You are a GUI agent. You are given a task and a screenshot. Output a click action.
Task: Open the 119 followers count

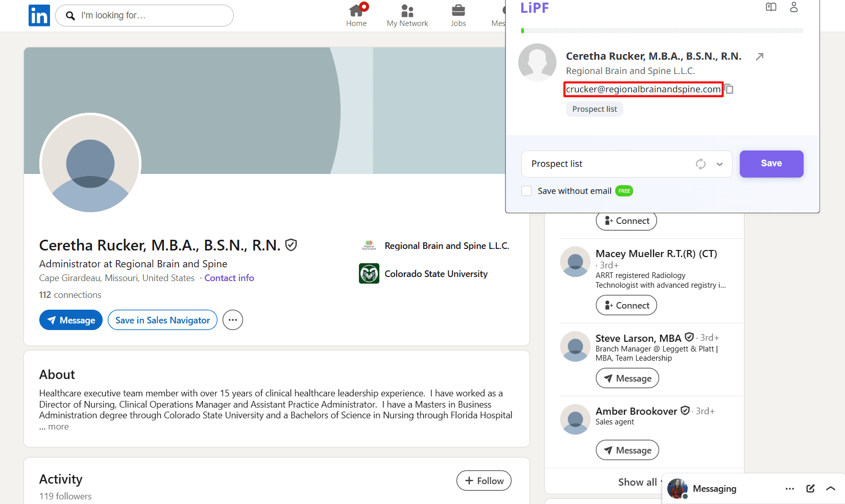point(65,496)
